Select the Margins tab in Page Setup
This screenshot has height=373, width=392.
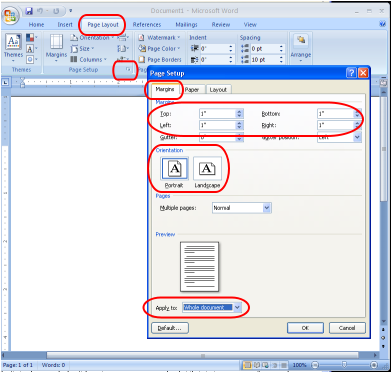(x=165, y=89)
